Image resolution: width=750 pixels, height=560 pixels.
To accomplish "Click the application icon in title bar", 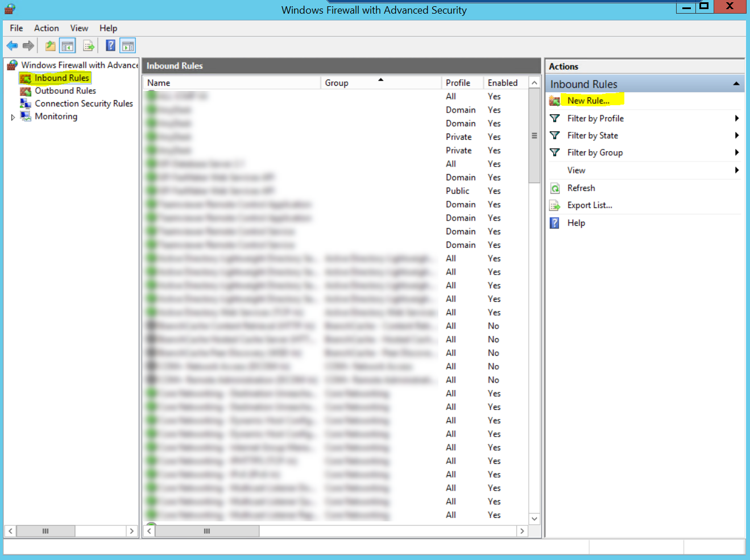I will point(10,9).
